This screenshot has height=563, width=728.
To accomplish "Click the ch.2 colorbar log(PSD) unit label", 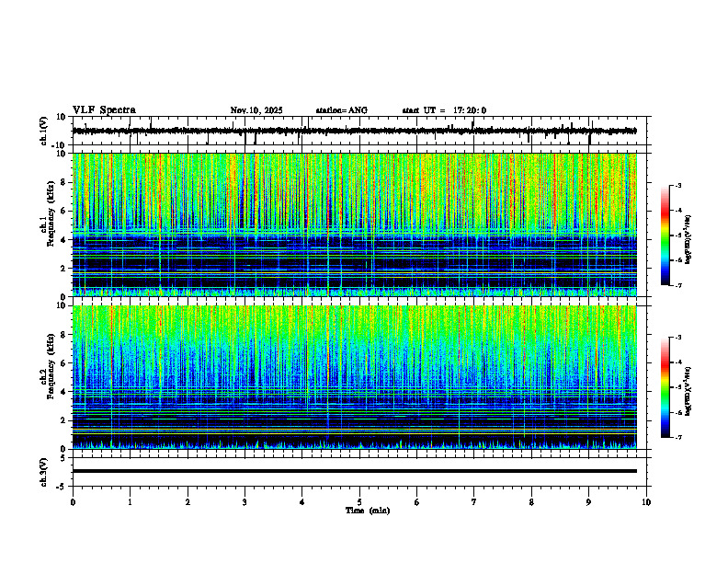I will tap(688, 391).
